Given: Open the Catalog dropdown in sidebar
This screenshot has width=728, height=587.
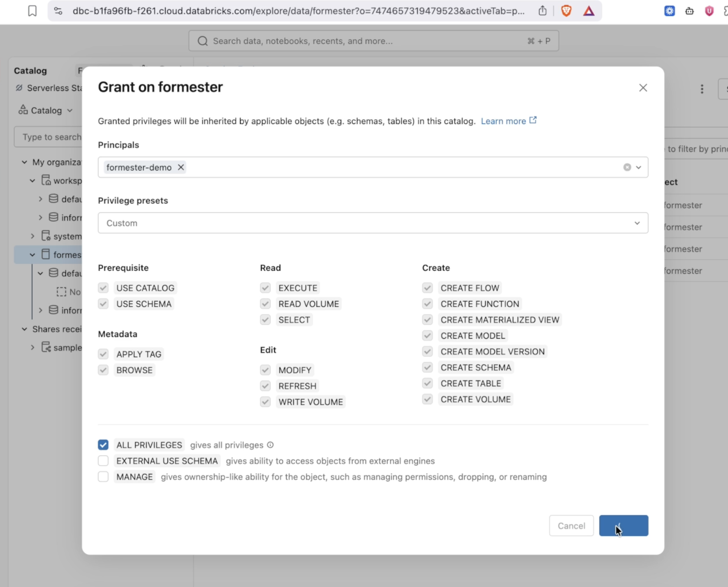Looking at the screenshot, I should 46,110.
